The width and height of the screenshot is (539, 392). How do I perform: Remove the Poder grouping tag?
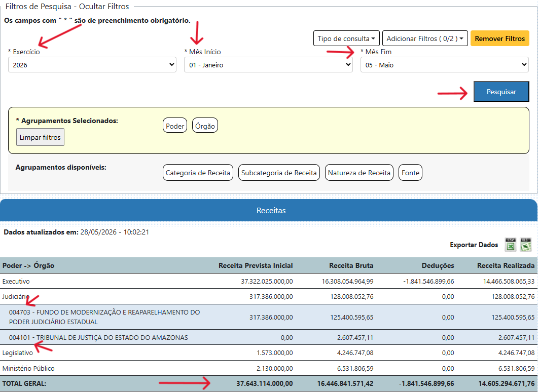pyautogui.click(x=174, y=126)
